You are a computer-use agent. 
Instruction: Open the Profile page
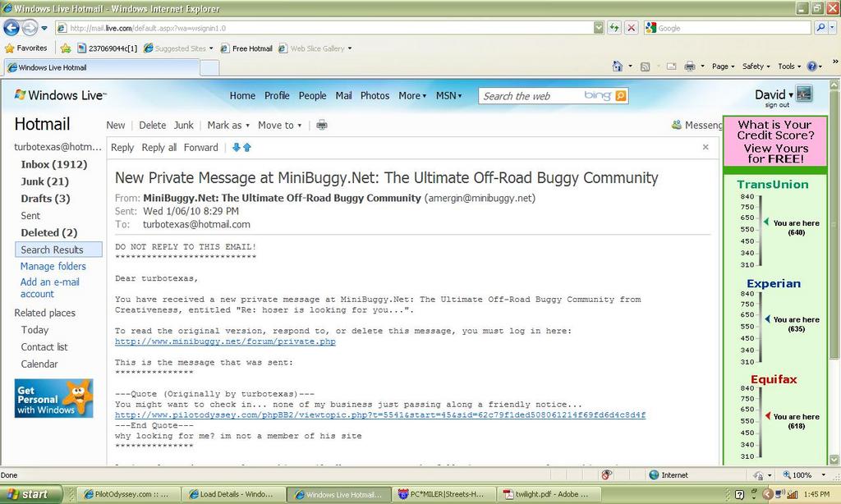click(277, 95)
